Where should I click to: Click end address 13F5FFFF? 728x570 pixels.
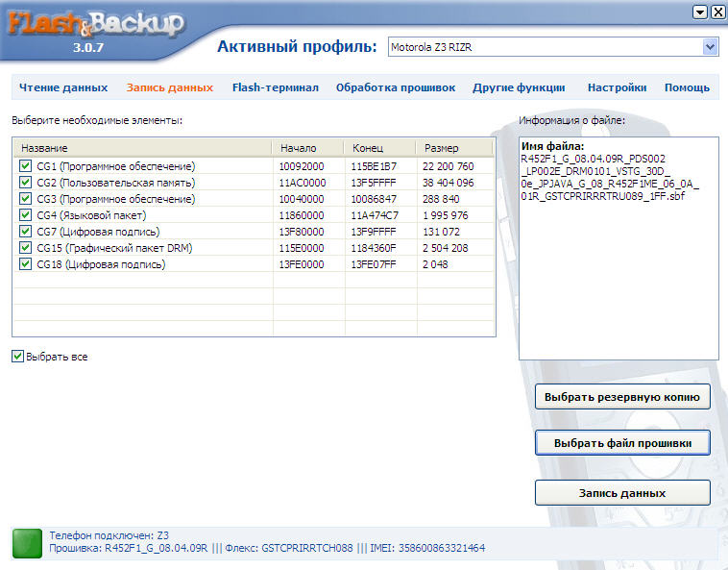click(x=374, y=183)
